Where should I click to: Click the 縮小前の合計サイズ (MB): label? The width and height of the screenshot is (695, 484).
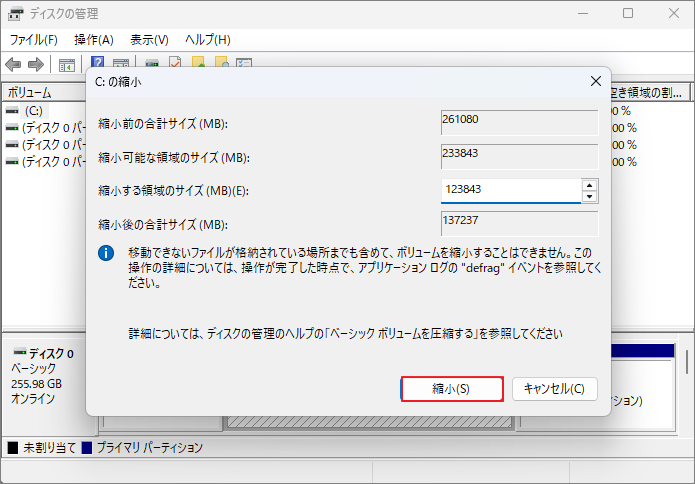pyautogui.click(x=163, y=124)
